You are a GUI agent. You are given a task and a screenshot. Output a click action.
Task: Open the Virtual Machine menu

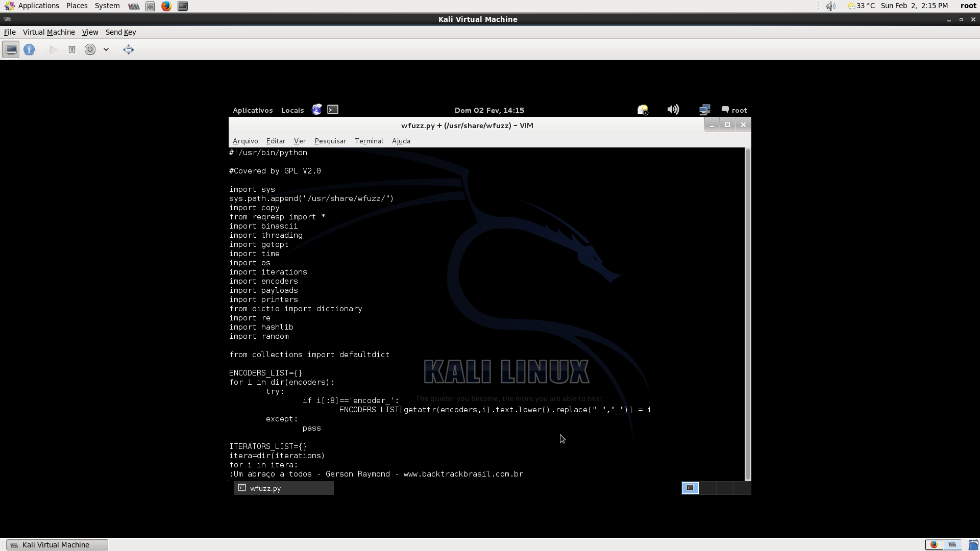(x=49, y=32)
